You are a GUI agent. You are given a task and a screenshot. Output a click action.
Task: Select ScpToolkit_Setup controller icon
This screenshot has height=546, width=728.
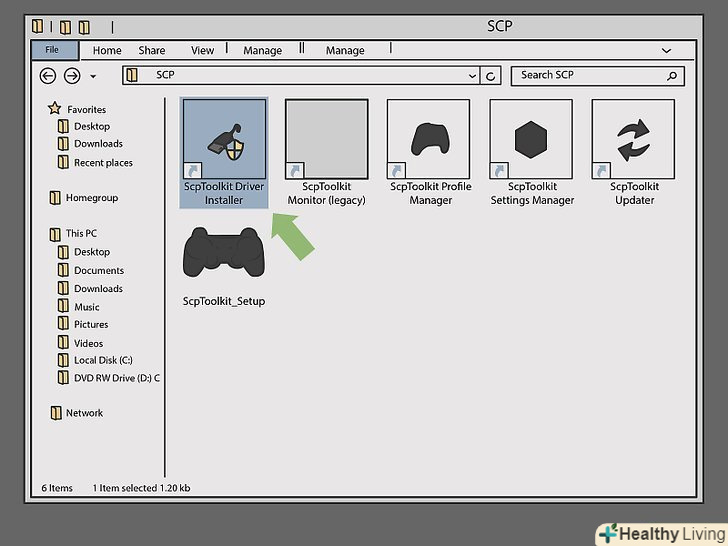pos(224,253)
